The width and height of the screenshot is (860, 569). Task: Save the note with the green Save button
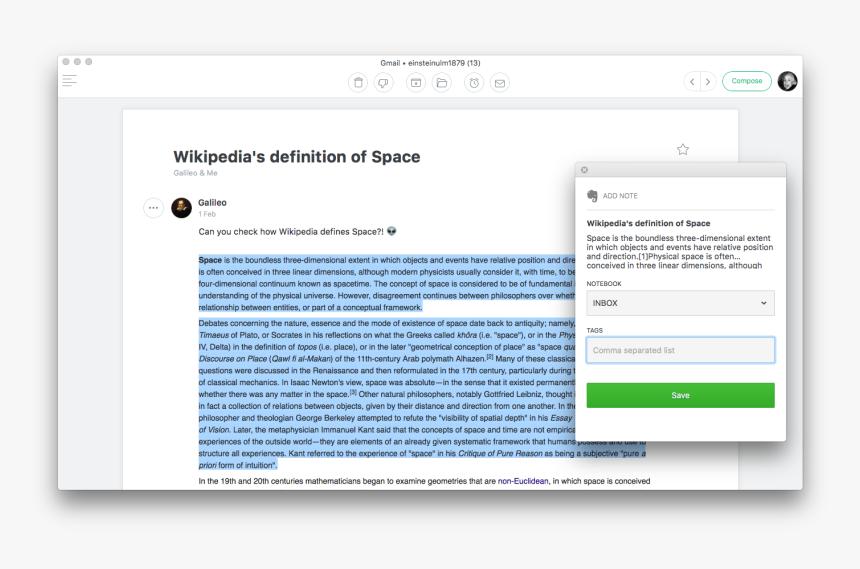point(680,395)
